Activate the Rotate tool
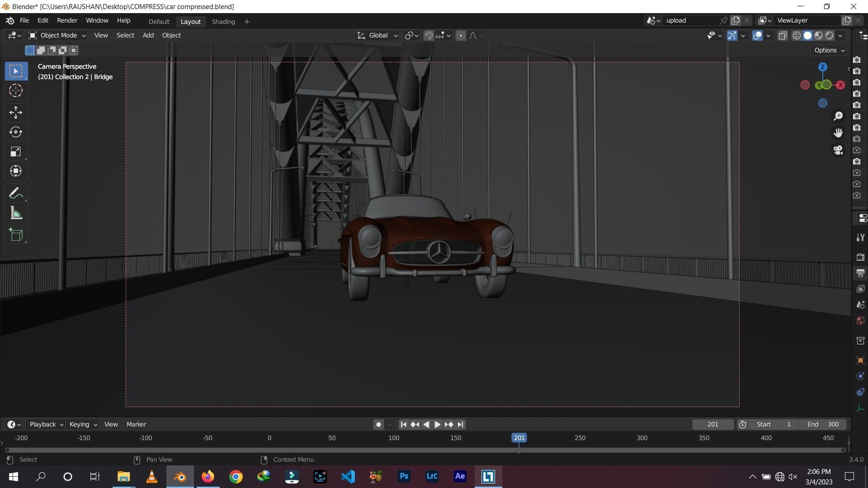 point(16,132)
